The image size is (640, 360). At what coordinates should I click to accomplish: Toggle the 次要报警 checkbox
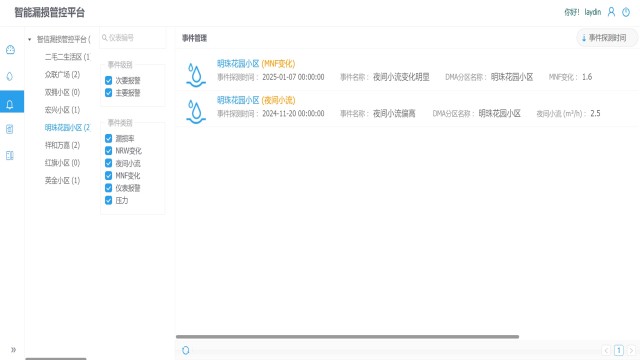[109, 80]
